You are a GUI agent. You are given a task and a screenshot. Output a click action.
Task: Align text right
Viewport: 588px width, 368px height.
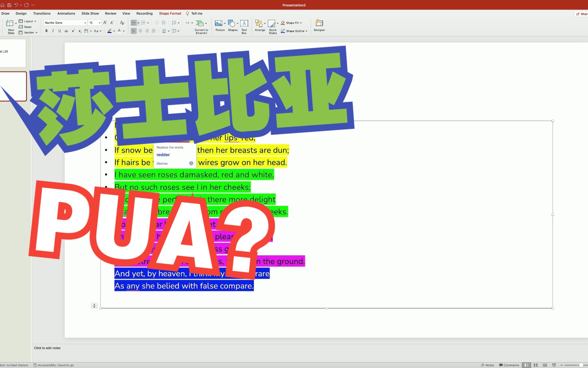[x=147, y=31]
